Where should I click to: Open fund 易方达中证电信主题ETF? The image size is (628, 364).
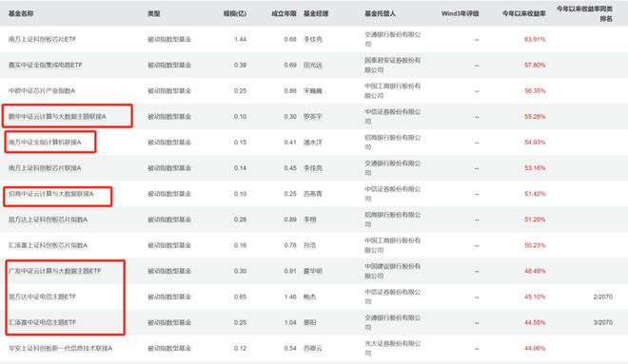[42, 297]
